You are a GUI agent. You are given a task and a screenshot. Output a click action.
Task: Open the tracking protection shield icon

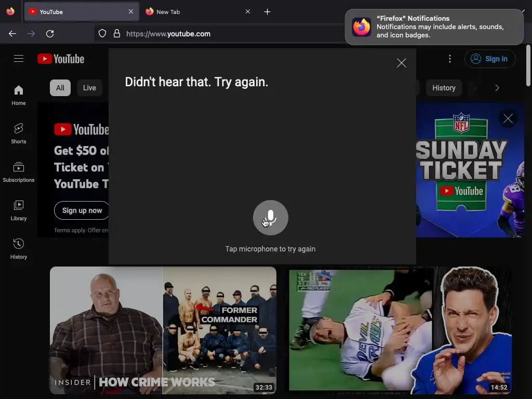point(102,34)
